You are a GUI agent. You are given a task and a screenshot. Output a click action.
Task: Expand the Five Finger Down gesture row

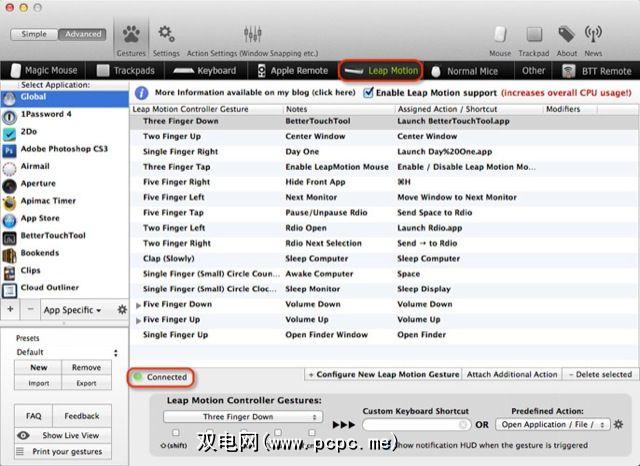point(139,305)
